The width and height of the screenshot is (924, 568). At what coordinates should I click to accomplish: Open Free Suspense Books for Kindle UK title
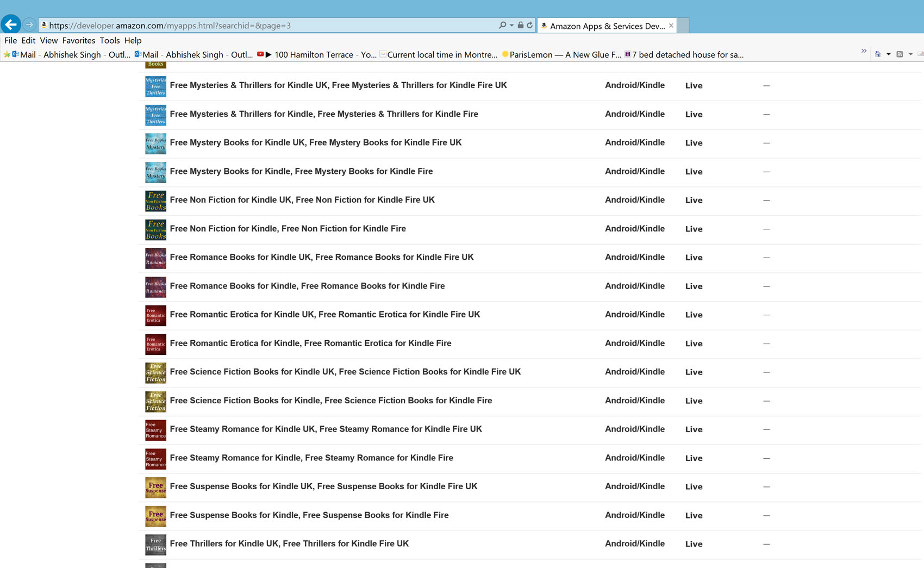pos(323,486)
